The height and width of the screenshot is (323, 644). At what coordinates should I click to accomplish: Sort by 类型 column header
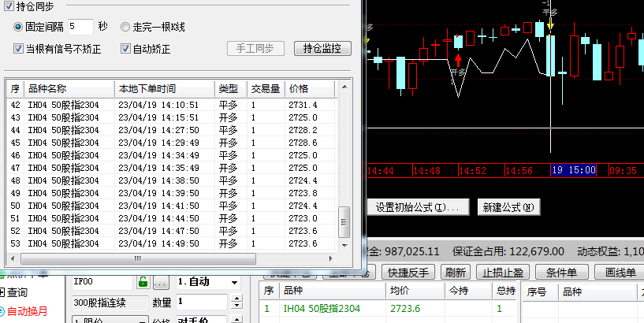click(231, 89)
